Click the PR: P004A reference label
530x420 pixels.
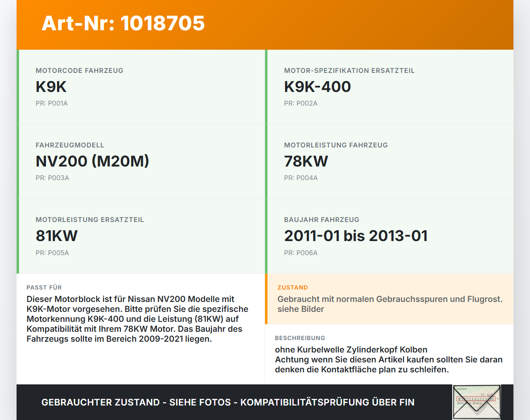[x=301, y=178]
